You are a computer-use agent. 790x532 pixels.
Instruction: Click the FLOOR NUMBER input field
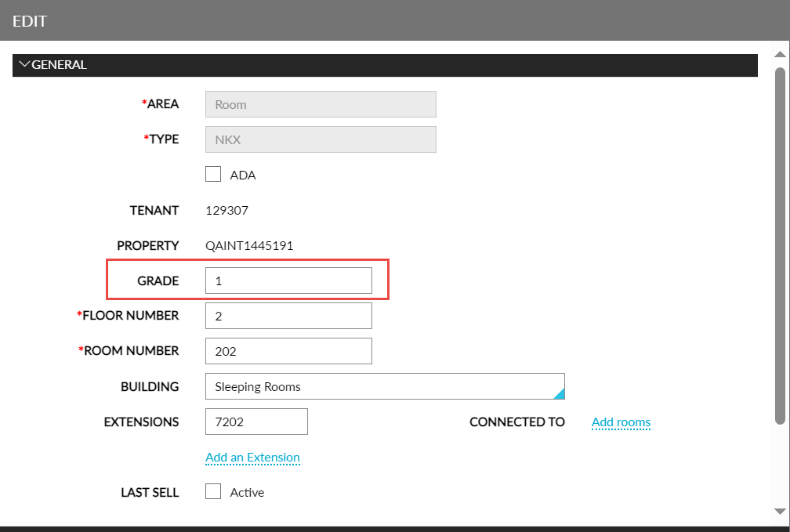click(x=288, y=316)
